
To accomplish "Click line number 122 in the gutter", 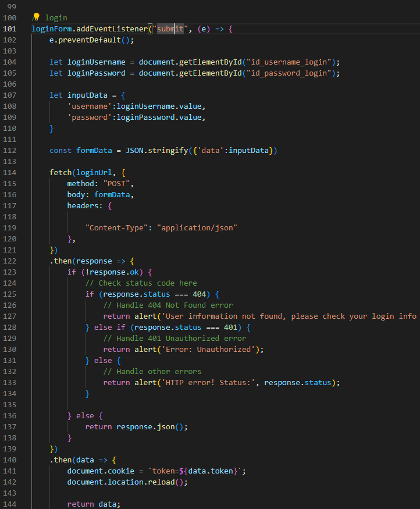I will tap(10, 261).
